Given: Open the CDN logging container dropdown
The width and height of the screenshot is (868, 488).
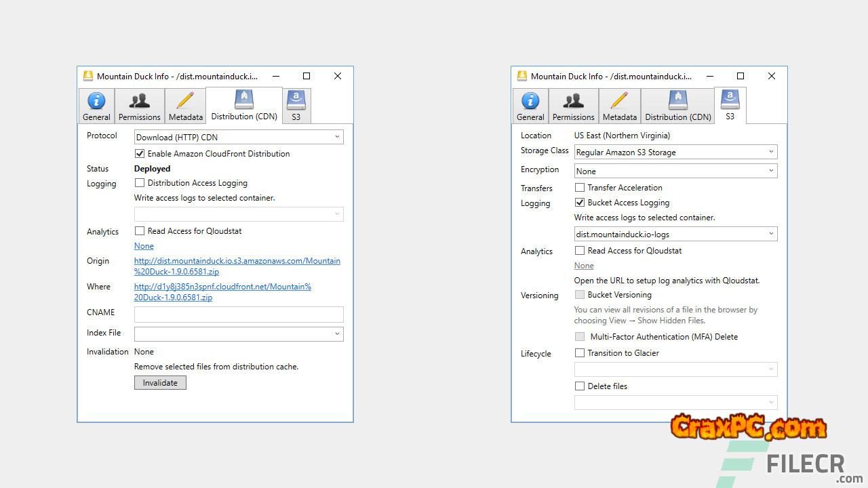Looking at the screenshot, I should tap(239, 214).
